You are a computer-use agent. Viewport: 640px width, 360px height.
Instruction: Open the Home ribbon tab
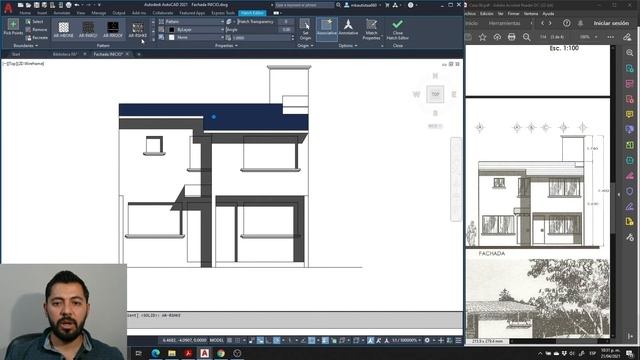(x=25, y=13)
